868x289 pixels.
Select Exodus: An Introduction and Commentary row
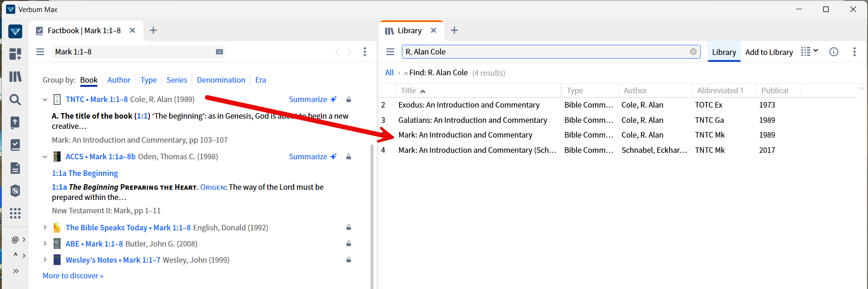click(x=617, y=105)
